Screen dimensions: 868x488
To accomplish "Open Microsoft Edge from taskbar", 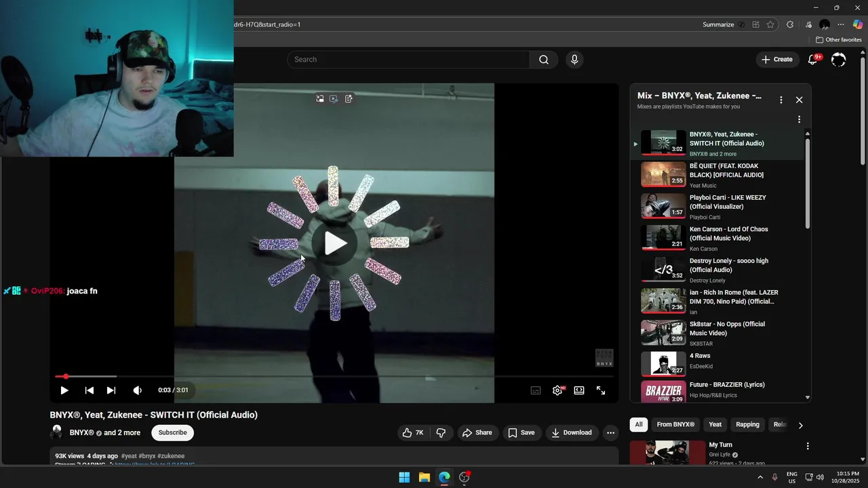I will coord(444,477).
